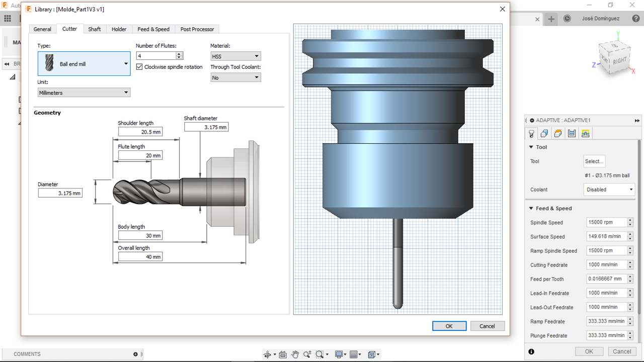Click the Shaft diameter field
The image size is (644, 362).
pos(206,127)
